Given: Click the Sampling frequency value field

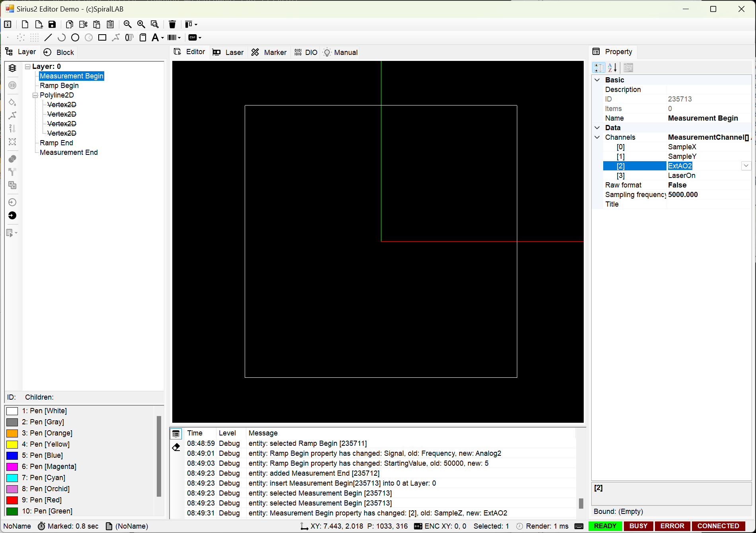Looking at the screenshot, I should point(708,195).
